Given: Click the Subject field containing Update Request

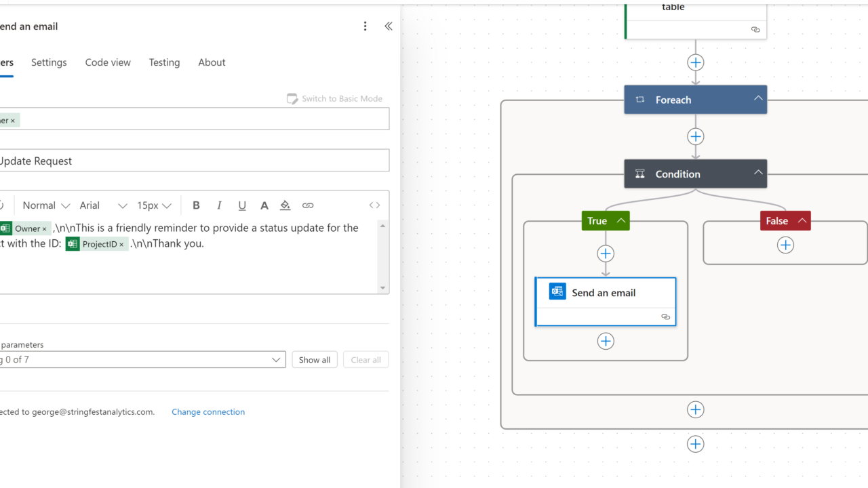Looking at the screenshot, I should [x=195, y=161].
